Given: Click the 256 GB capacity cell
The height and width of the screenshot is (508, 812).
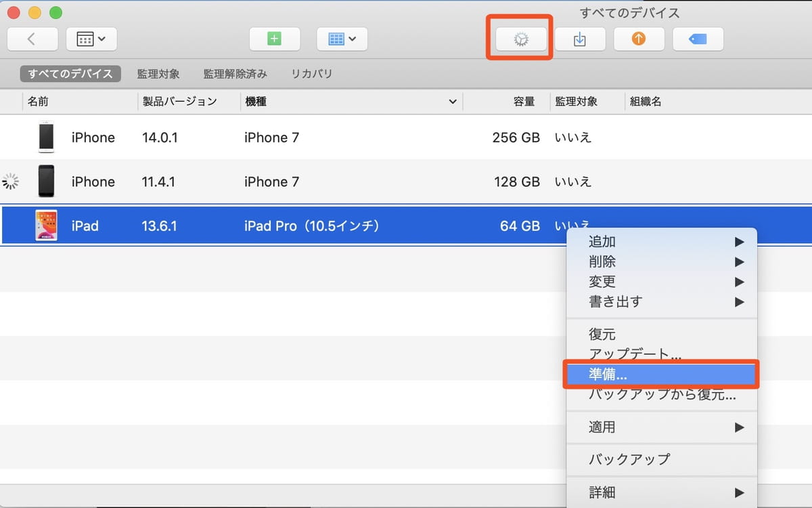Looking at the screenshot, I should 516,137.
